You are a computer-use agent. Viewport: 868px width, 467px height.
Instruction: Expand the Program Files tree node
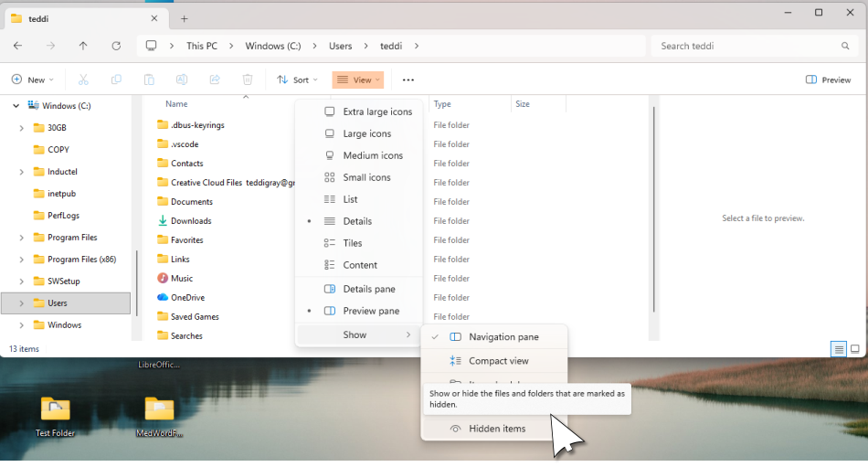coord(21,238)
